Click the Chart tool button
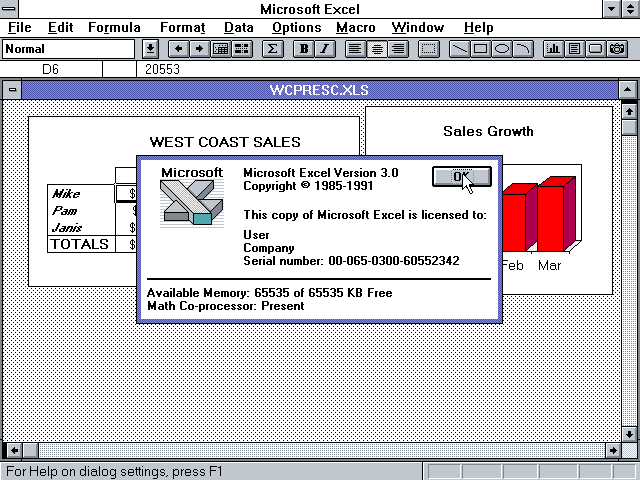The height and width of the screenshot is (480, 640). coord(553,49)
